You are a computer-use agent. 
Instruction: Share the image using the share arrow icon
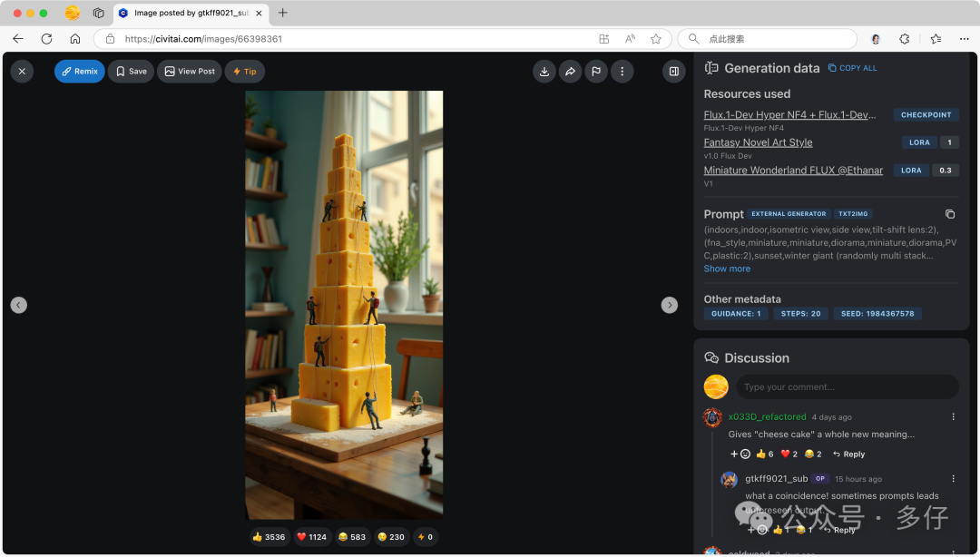tap(570, 72)
